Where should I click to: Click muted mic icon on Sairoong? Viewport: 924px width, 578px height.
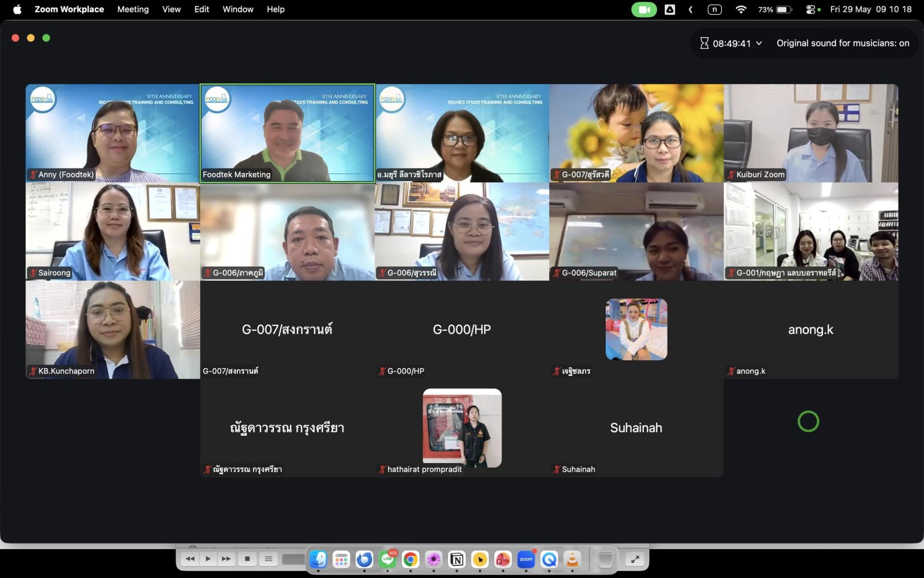33,273
